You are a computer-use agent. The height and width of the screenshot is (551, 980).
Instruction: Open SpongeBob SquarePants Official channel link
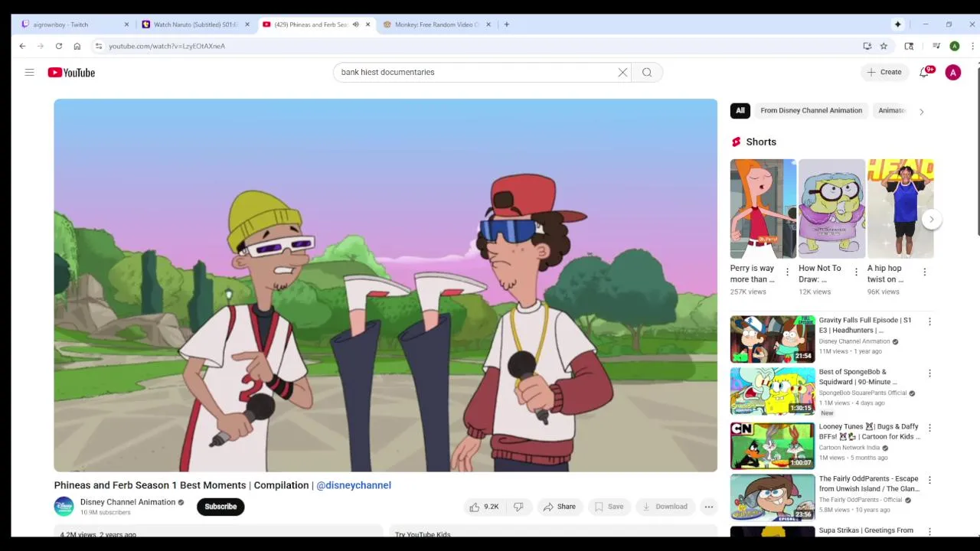[862, 393]
